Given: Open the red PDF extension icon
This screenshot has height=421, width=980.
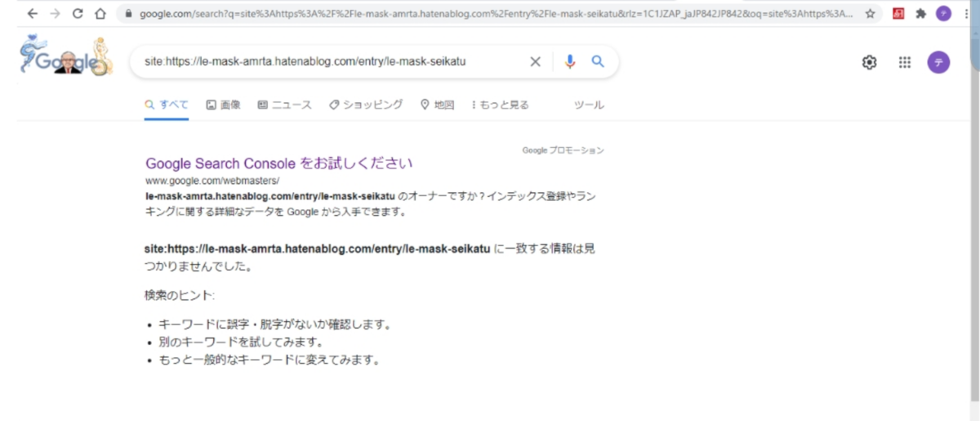Looking at the screenshot, I should (x=898, y=14).
